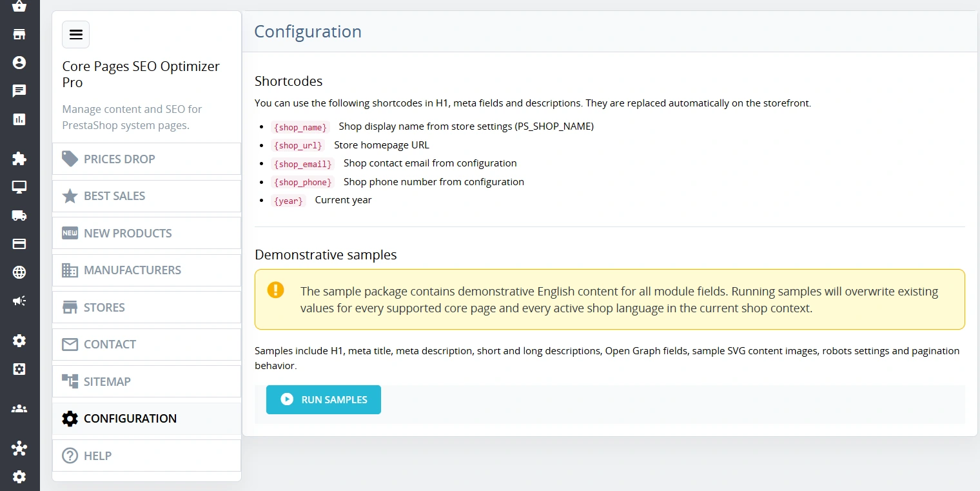Viewport: 980px width, 491px height.
Task: Click the {shop_url} shortcode
Action: (x=298, y=146)
